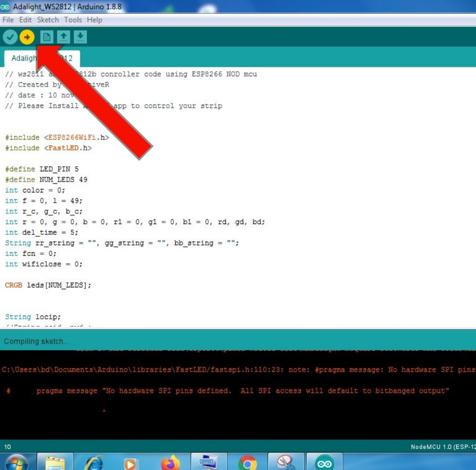Click the '#define NUM_LEDS 49' line

pyautogui.click(x=46, y=179)
